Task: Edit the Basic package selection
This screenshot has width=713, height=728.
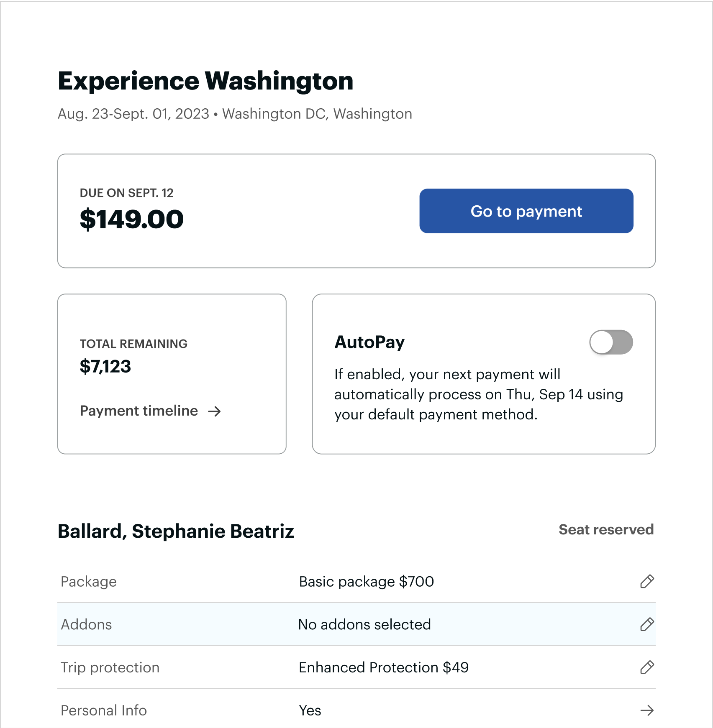Action: [646, 581]
